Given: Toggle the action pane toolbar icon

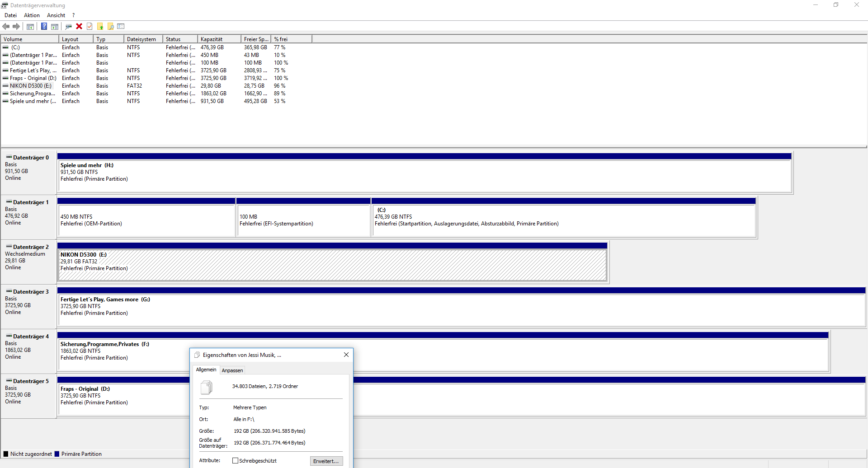Looking at the screenshot, I should click(x=55, y=26).
